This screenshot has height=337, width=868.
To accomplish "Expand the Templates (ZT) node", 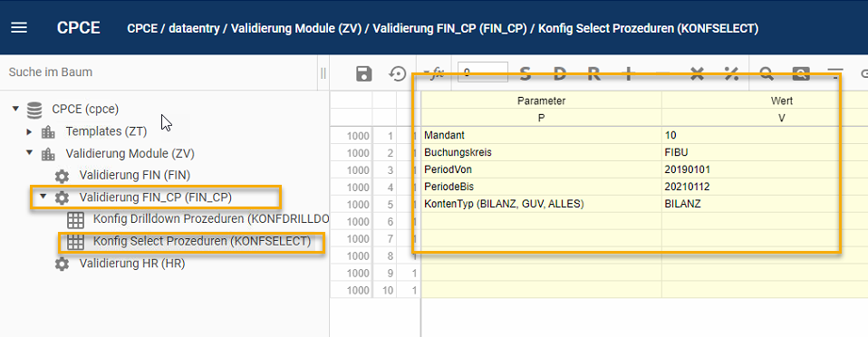I will coord(29,131).
